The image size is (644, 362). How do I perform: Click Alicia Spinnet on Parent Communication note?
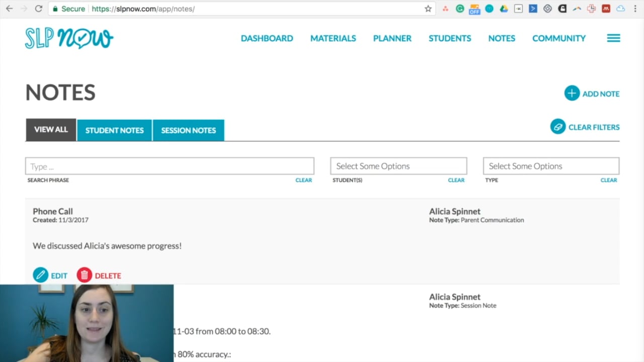(455, 212)
